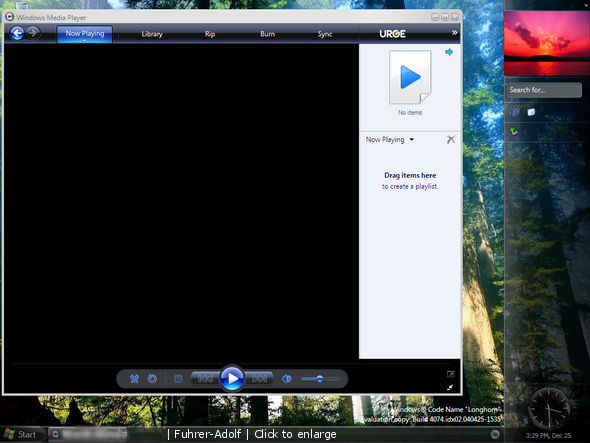Switch to the Library tab
This screenshot has width=590, height=443.
coord(152,34)
